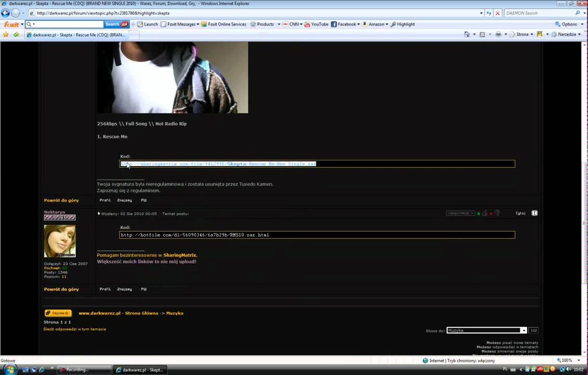Click the Foxit toolbar search field
The width and height of the screenshot is (588, 375).
pyautogui.click(x=65, y=24)
